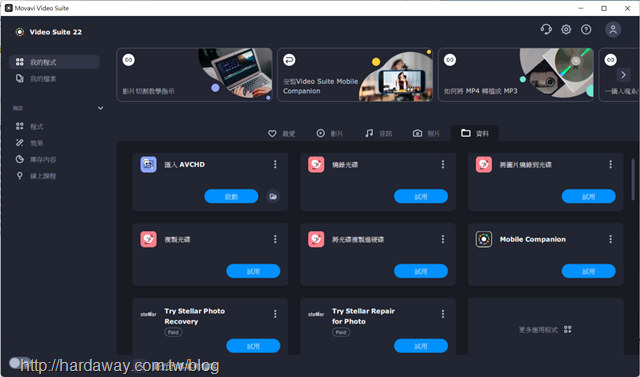The height and width of the screenshot is (377, 640).
Task: Click 試用 on Stellar Repair for Photo card
Action: point(421,346)
